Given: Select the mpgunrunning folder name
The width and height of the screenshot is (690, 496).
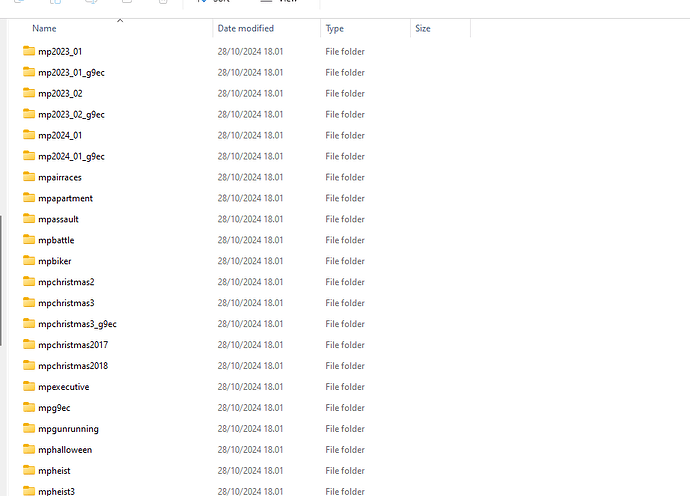Looking at the screenshot, I should coord(68,429).
